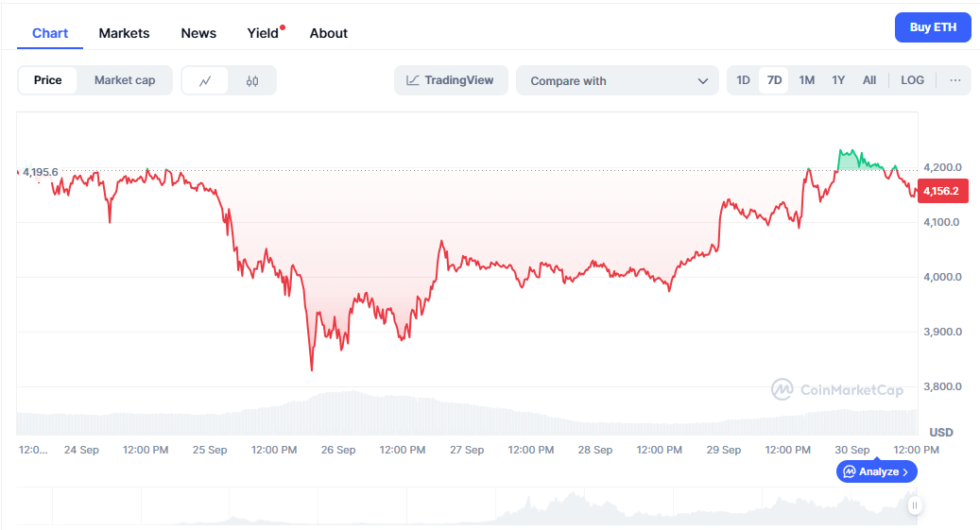Go to the Yield tab
The height and width of the screenshot is (530, 980).
coord(264,33)
